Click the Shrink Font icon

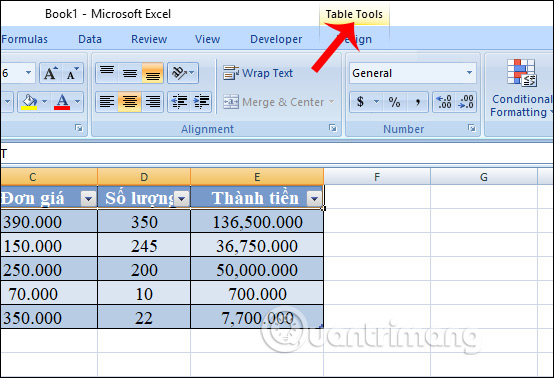73,73
